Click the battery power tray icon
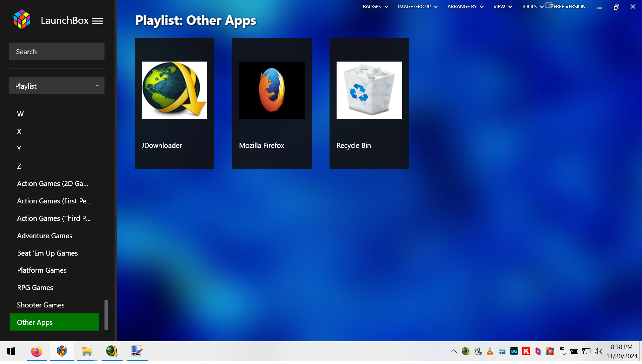Screen dimensions: 642x364 [574, 352]
